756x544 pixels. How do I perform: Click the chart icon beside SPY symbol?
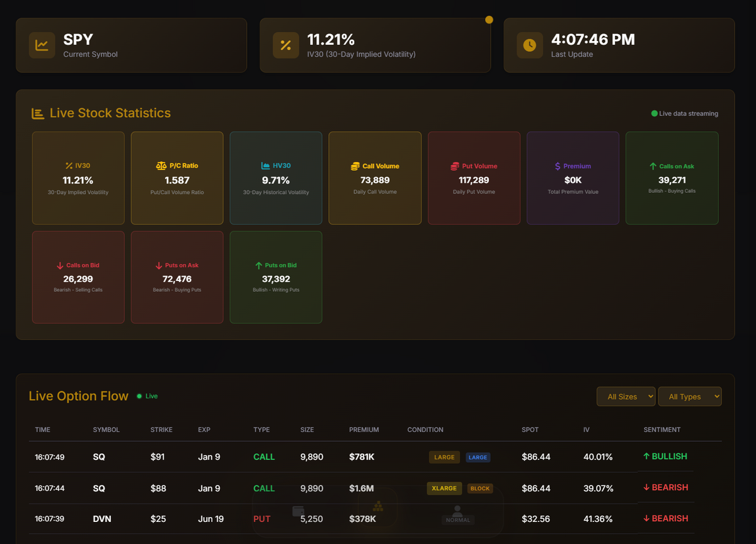pyautogui.click(x=42, y=45)
